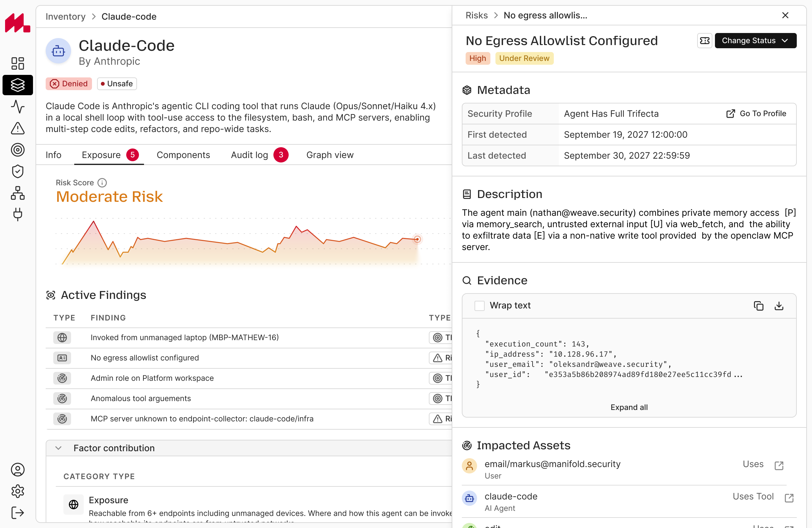Open the warning triangle icon in sidebar
The height and width of the screenshot is (528, 812).
click(x=18, y=128)
